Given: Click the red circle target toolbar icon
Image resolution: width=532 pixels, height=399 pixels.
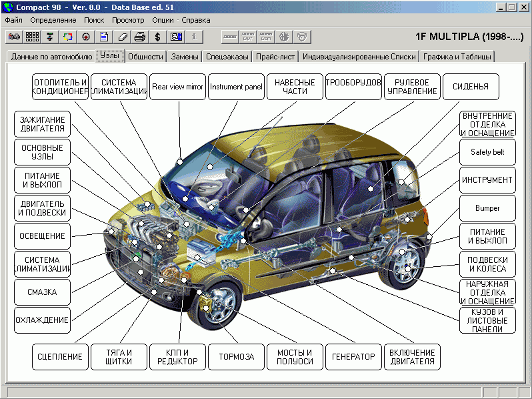Looking at the screenshot, I should (86, 37).
